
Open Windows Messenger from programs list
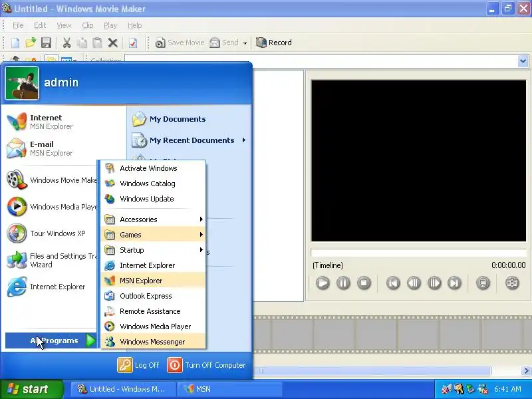153,342
